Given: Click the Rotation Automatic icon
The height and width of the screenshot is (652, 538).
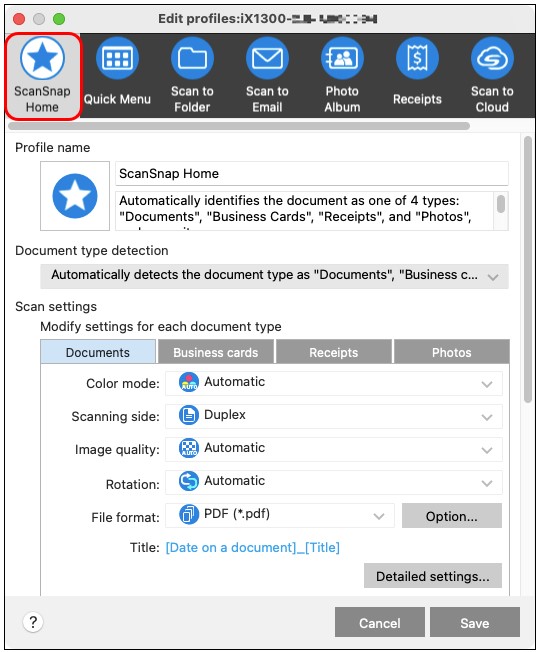Looking at the screenshot, I should 189,482.
